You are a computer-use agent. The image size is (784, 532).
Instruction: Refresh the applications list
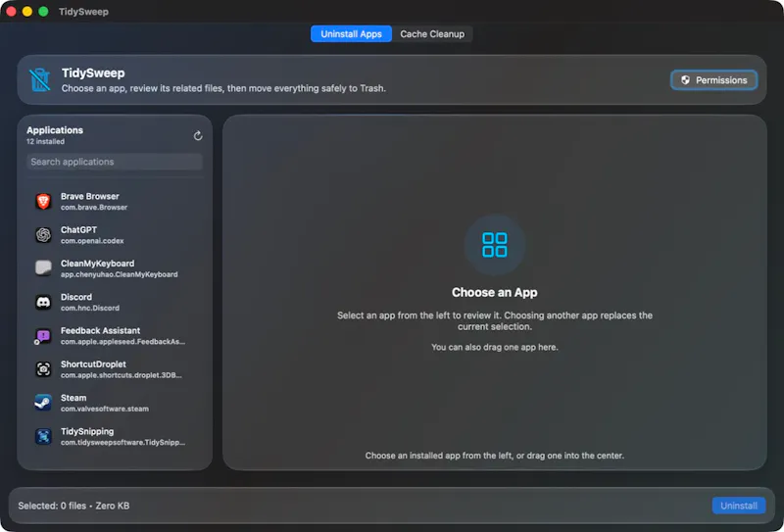198,136
